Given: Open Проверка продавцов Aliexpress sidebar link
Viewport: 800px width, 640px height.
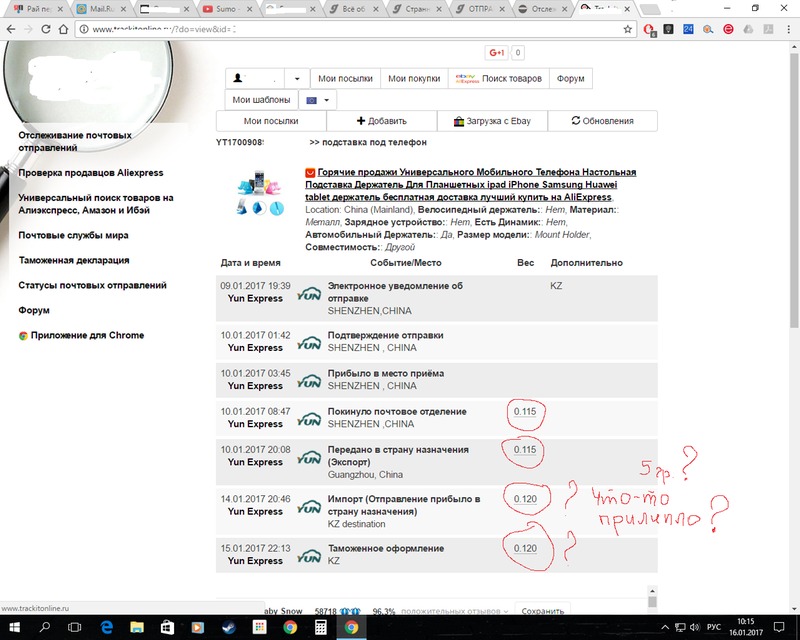Looking at the screenshot, I should (91, 172).
